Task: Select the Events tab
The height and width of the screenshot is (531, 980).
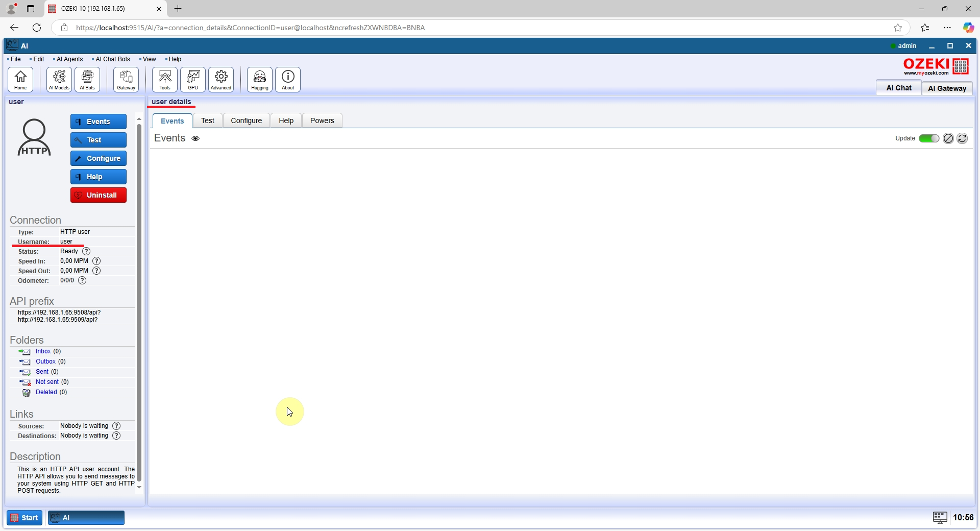Action: (173, 121)
